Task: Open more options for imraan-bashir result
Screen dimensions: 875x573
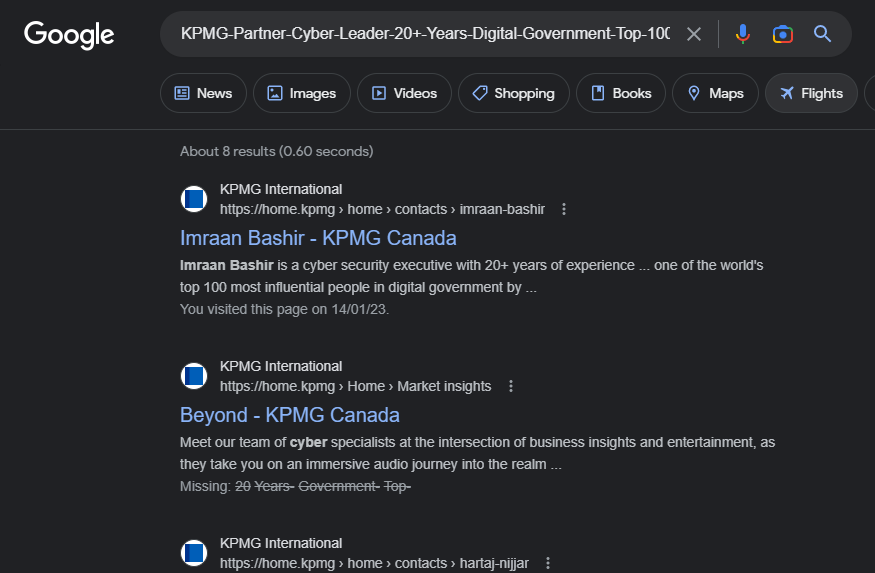Action: click(x=564, y=209)
